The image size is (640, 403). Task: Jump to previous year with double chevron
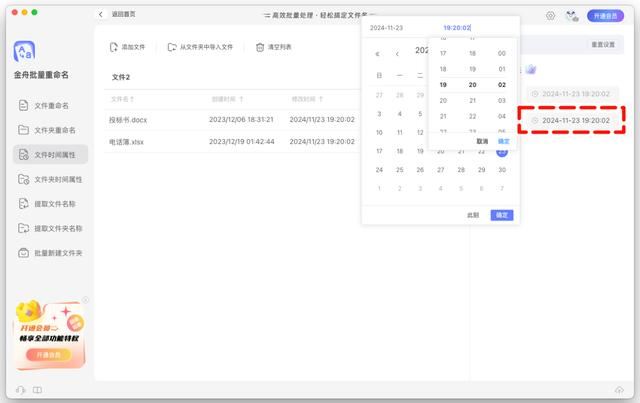click(377, 53)
